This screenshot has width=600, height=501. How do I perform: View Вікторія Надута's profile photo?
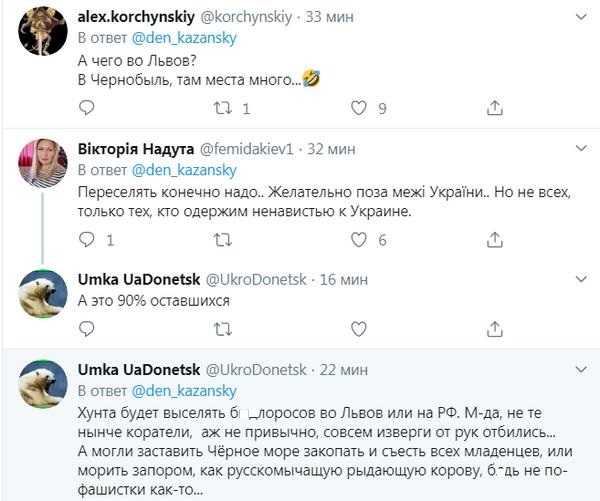click(x=43, y=163)
